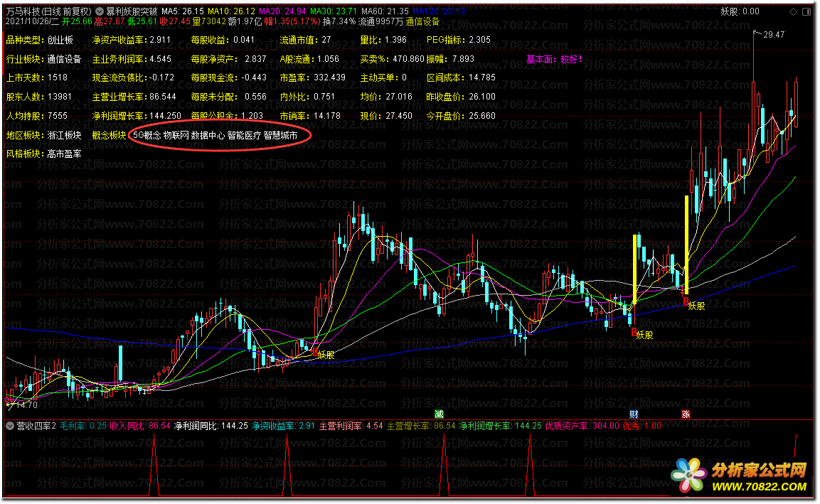Viewport: 820px width, 504px height.
Task: Click the 收入同比: 86.54 indicator label
Action: coord(139,426)
